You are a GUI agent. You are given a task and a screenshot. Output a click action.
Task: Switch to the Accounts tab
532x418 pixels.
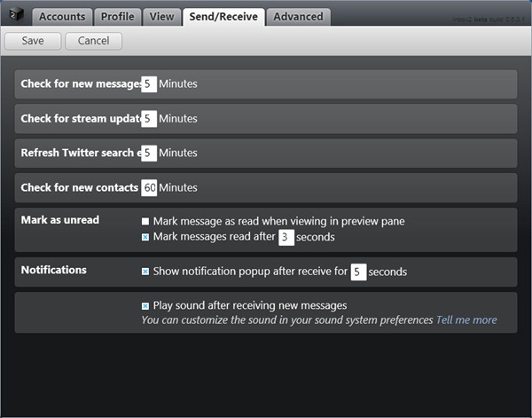[62, 16]
